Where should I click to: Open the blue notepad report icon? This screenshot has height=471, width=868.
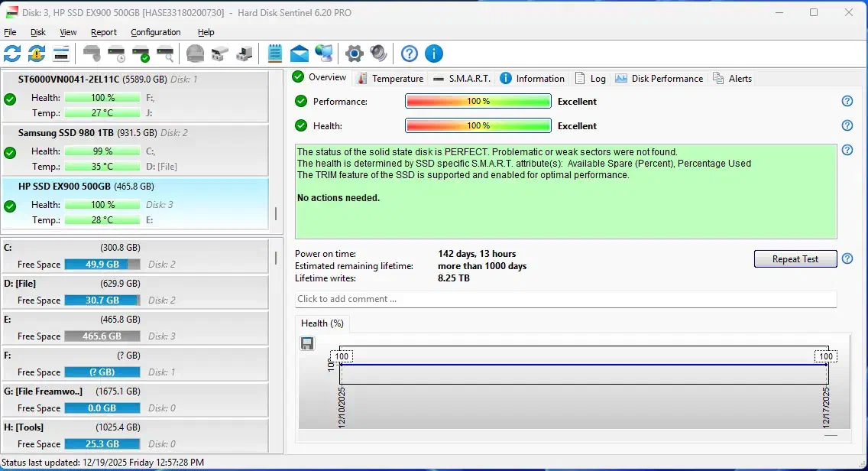tap(275, 54)
